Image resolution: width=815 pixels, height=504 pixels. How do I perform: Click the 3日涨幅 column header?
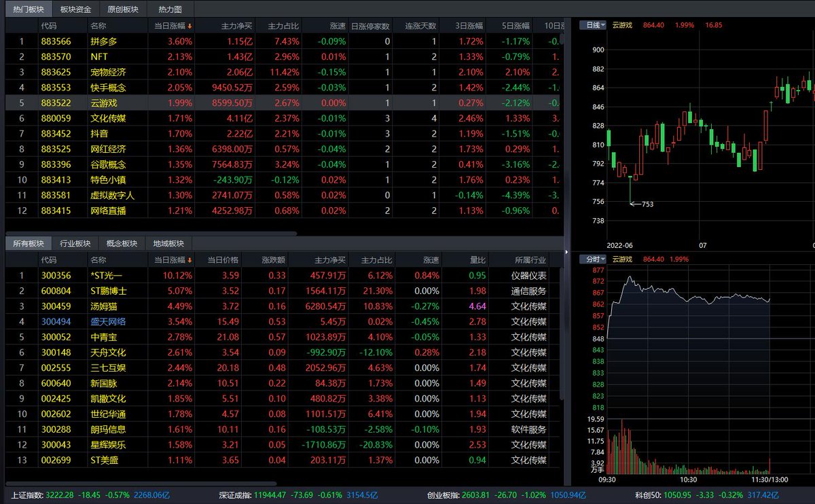(469, 26)
